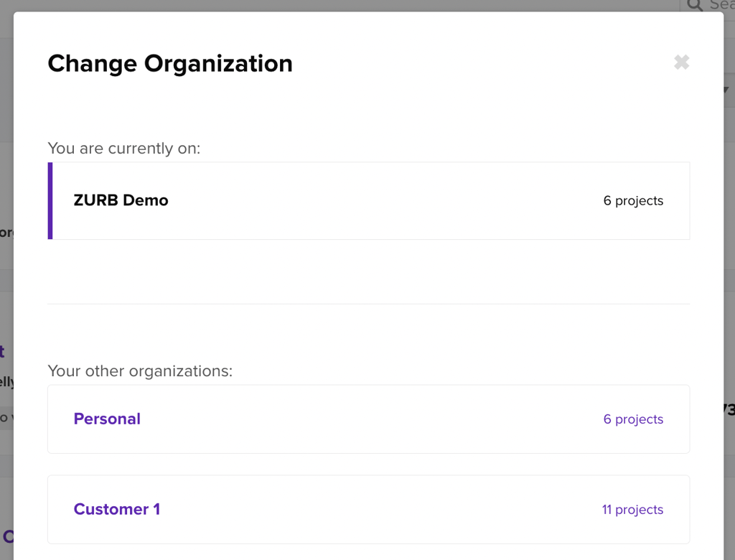Image resolution: width=735 pixels, height=560 pixels.
Task: Focus the Search field behind the dialog
Action: 721,5
